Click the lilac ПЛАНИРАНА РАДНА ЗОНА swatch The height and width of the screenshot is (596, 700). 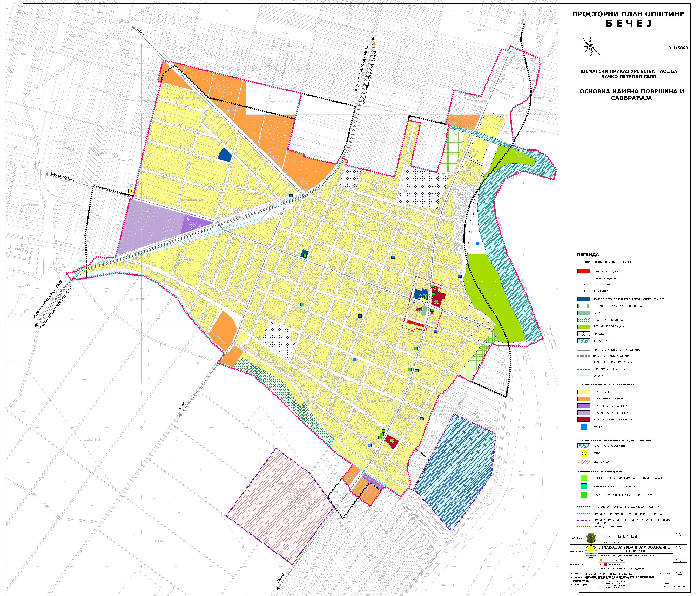click(583, 412)
